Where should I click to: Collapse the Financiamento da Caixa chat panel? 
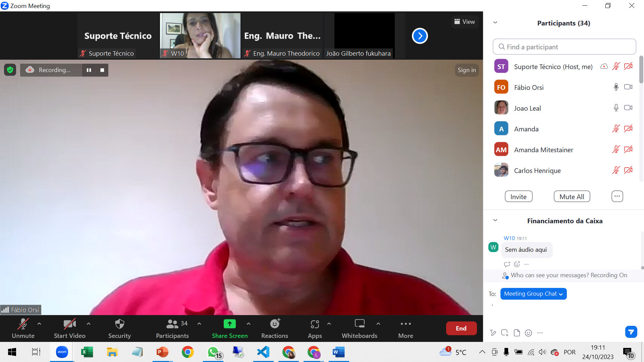495,221
